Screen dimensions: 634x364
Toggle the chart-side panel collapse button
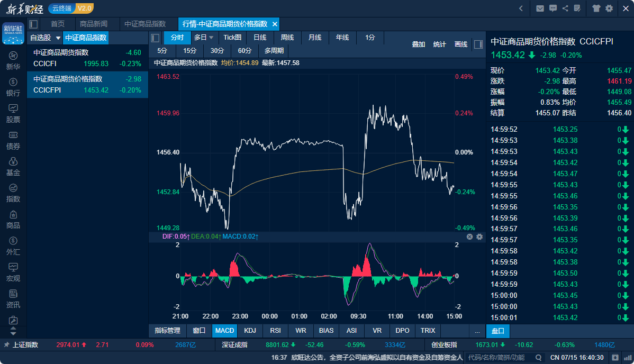click(155, 38)
